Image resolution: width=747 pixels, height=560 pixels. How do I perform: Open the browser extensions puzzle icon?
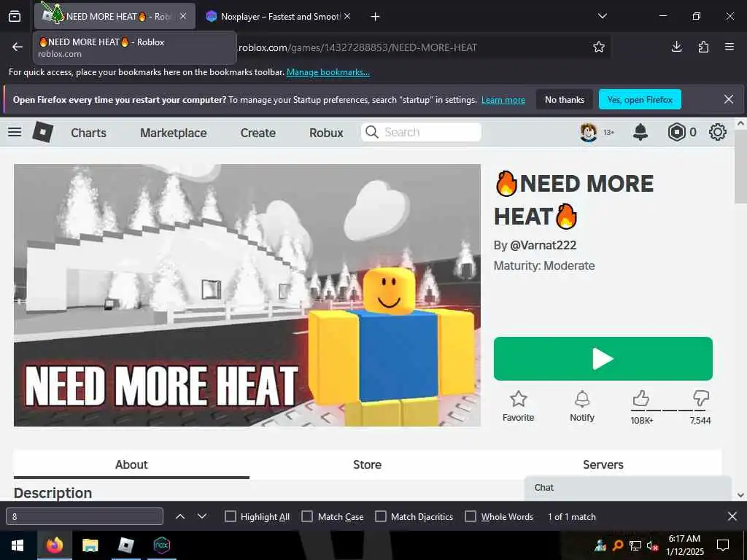click(703, 47)
